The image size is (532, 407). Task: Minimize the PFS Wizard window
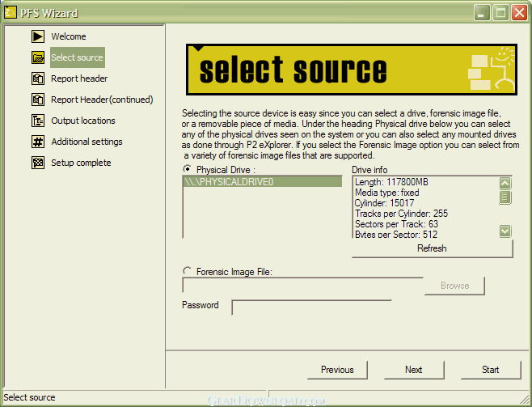tap(482, 13)
